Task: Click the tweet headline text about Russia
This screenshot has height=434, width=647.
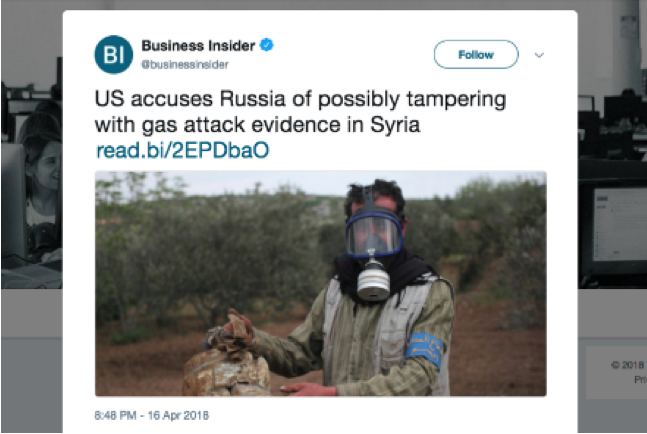Action: pos(300,112)
